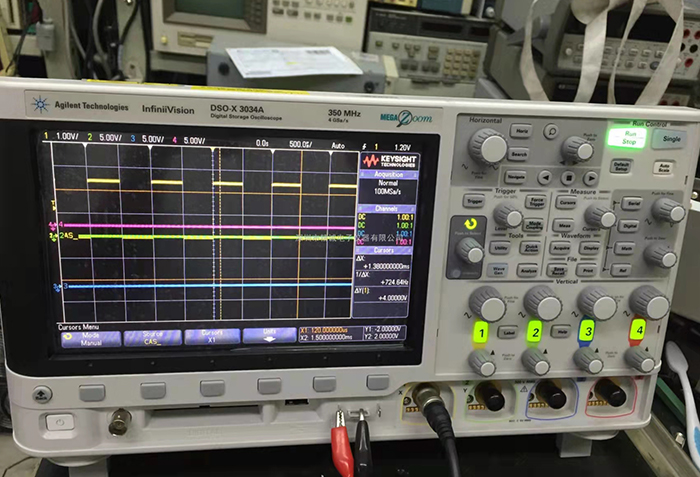Hit the Single acquisition key
700x477 pixels.
tap(671, 139)
